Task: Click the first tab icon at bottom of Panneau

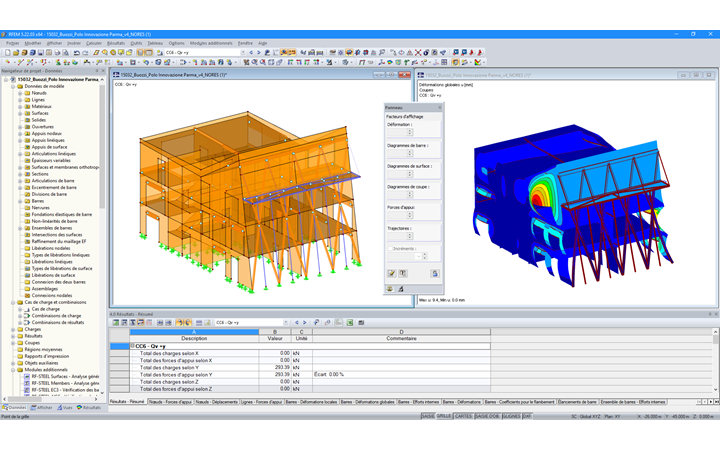Action: point(390,289)
